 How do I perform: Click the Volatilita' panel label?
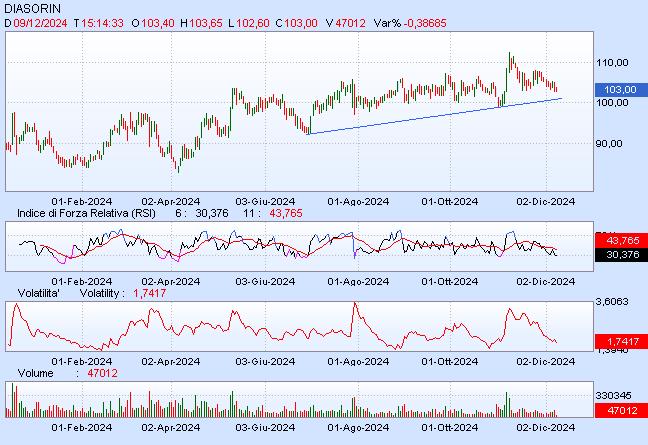39,293
